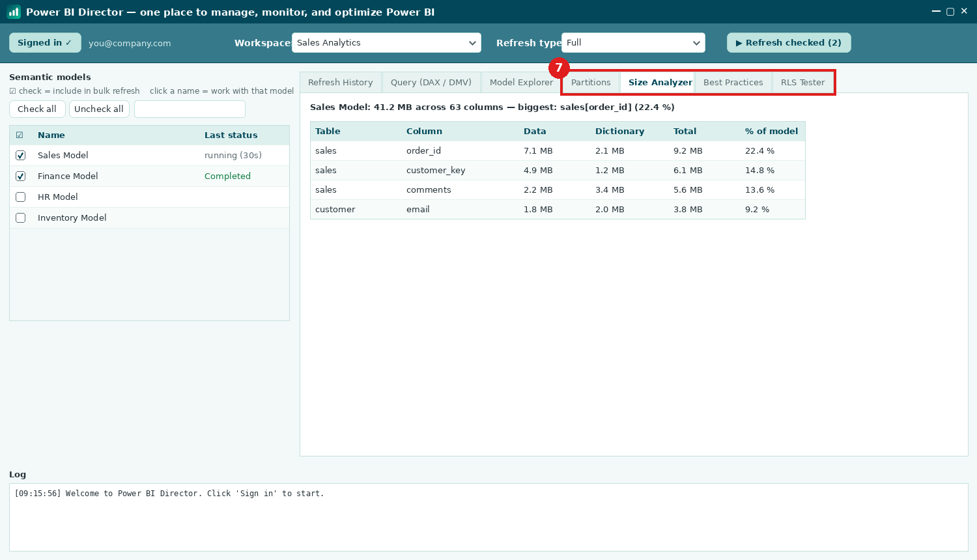Check the Inventory Model checkbox

coord(20,218)
